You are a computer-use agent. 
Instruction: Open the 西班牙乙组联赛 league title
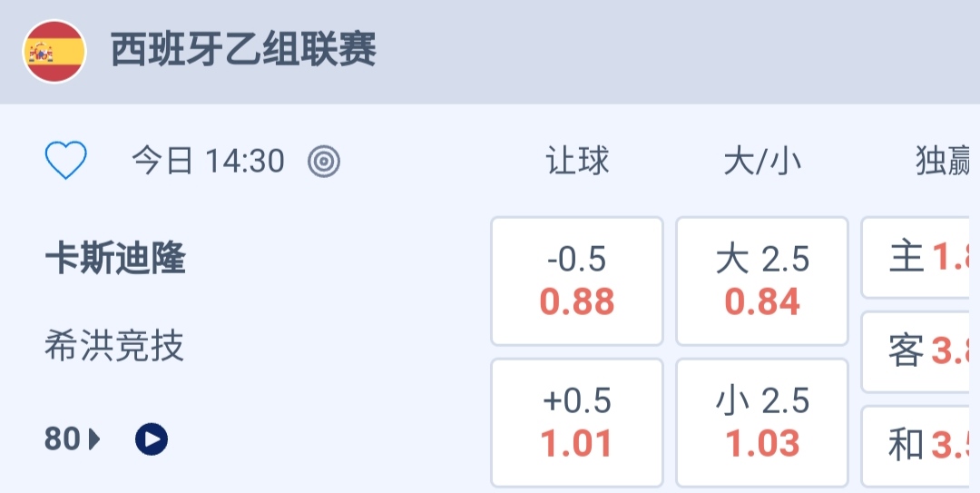coord(243,51)
